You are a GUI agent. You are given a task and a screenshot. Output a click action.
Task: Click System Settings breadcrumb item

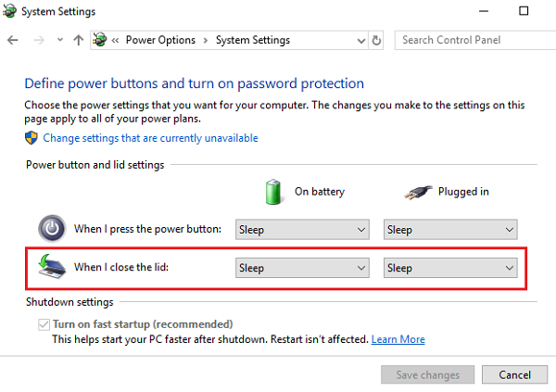[253, 40]
